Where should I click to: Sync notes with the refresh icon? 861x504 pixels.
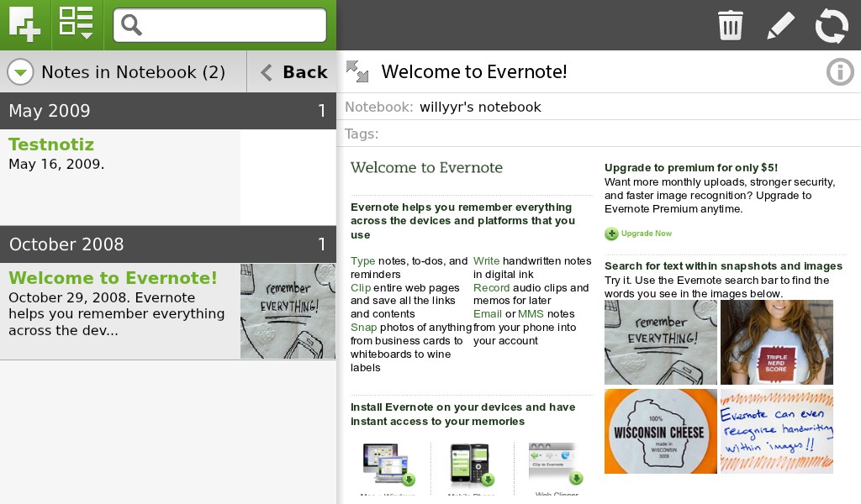[x=832, y=25]
